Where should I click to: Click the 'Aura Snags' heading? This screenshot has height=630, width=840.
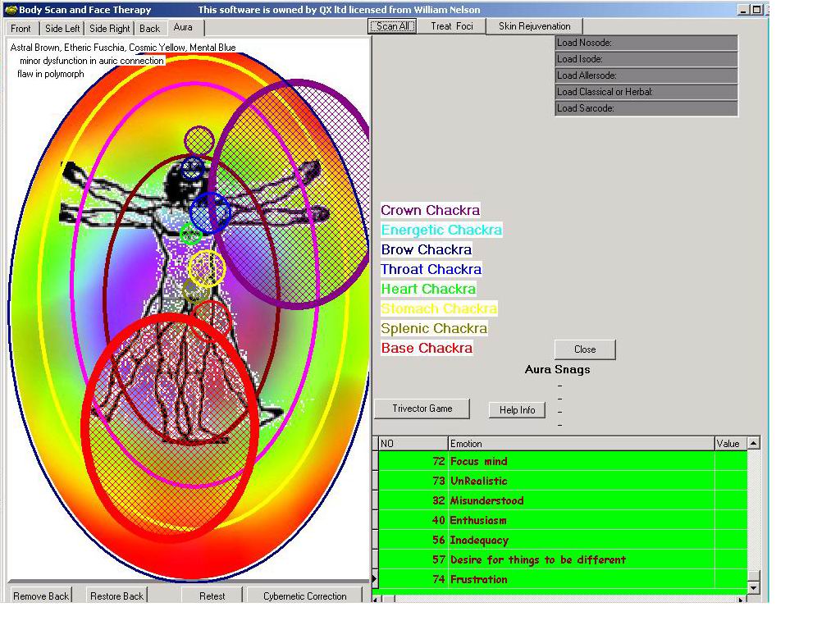pos(558,370)
